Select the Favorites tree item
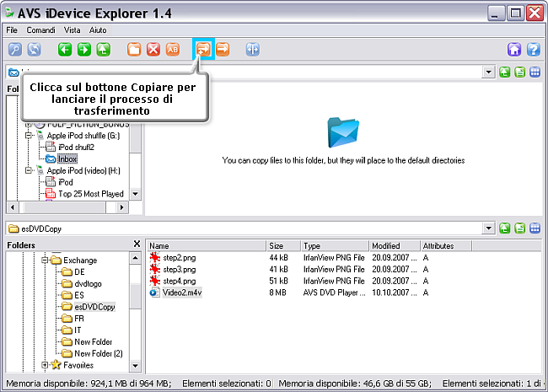Image resolution: width=548 pixels, height=392 pixels. [78, 365]
